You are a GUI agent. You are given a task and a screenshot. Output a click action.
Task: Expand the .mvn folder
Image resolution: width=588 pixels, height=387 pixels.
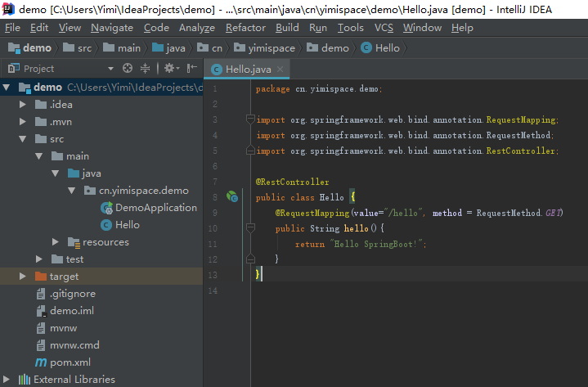point(23,122)
